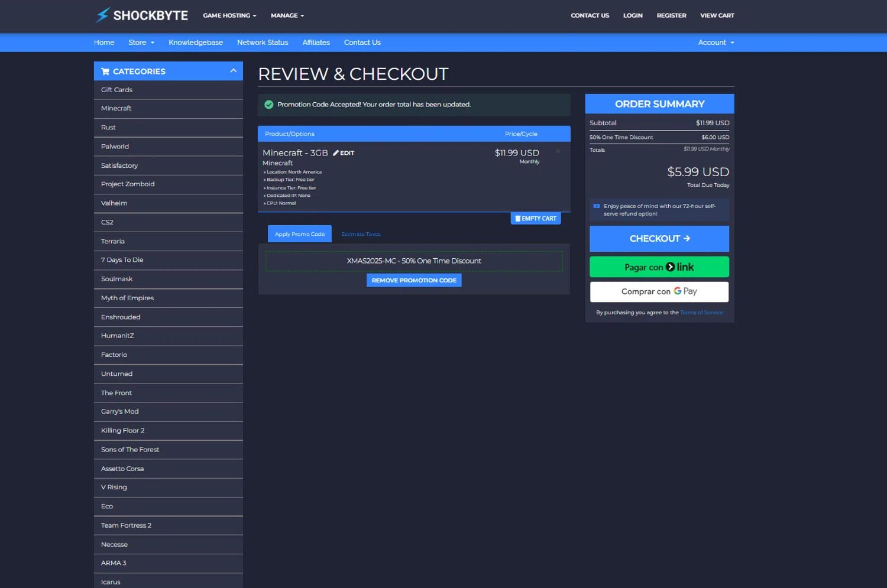This screenshot has width=887, height=588.
Task: Switch to the Apply Promo Code tab
Action: tap(300, 234)
